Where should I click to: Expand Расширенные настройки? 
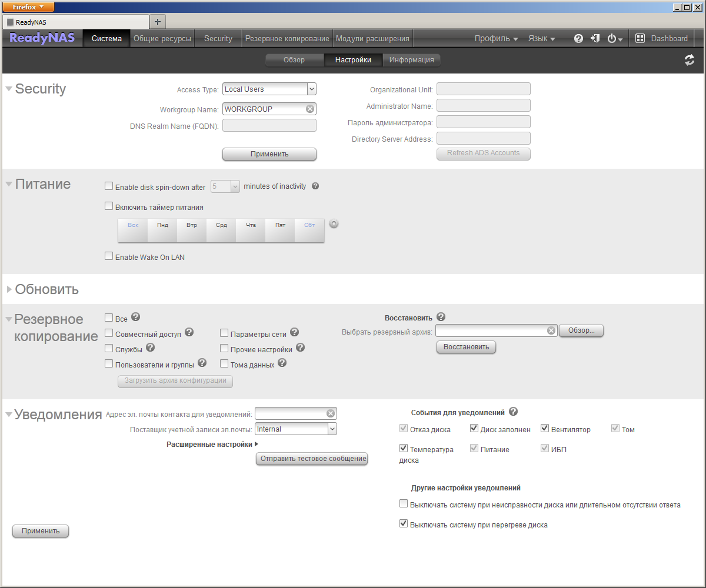[x=212, y=445]
